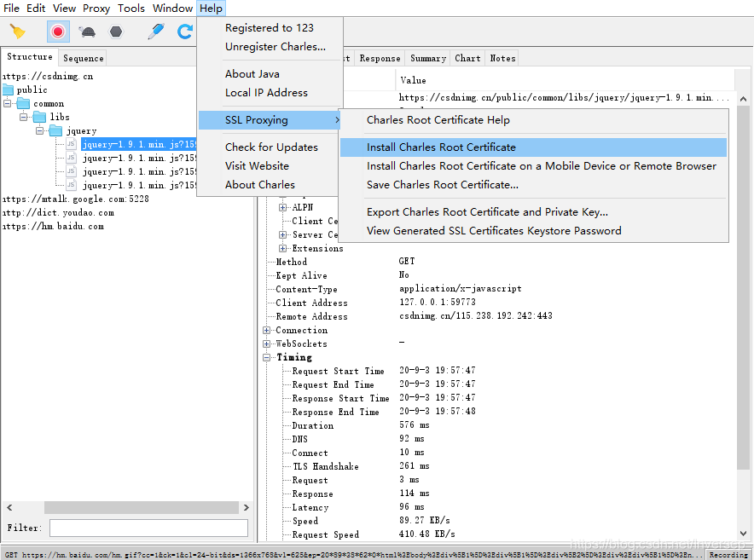Image resolution: width=754 pixels, height=560 pixels.
Task: Select Unregister Charles menu entry
Action: click(275, 47)
